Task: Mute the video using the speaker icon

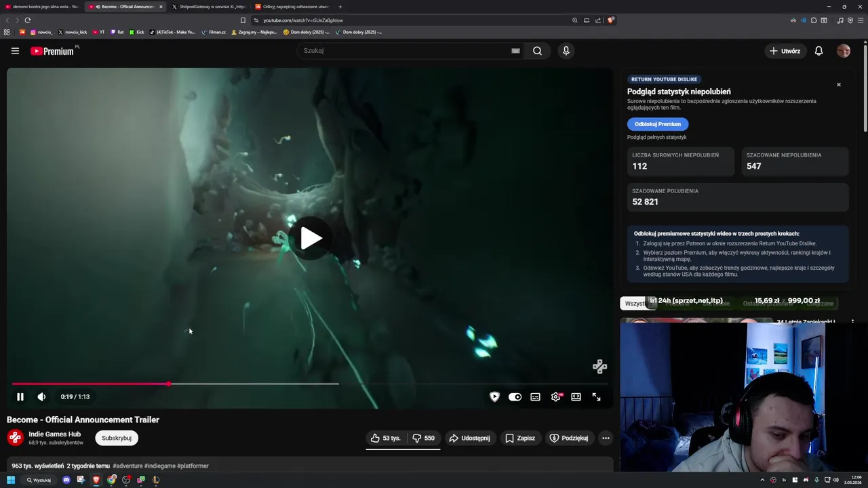Action: 41,397
